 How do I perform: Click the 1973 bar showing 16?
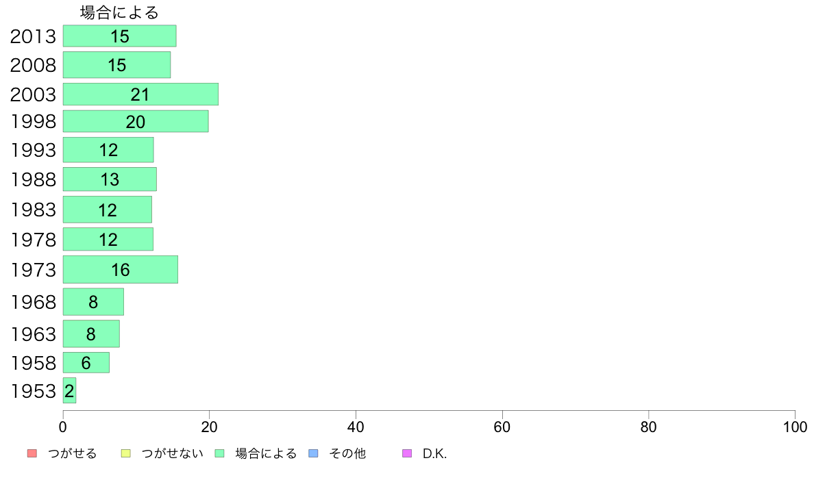click(x=121, y=269)
